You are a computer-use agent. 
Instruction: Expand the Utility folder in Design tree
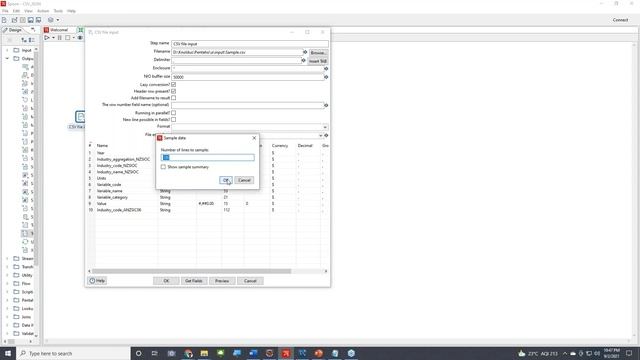coord(7,275)
